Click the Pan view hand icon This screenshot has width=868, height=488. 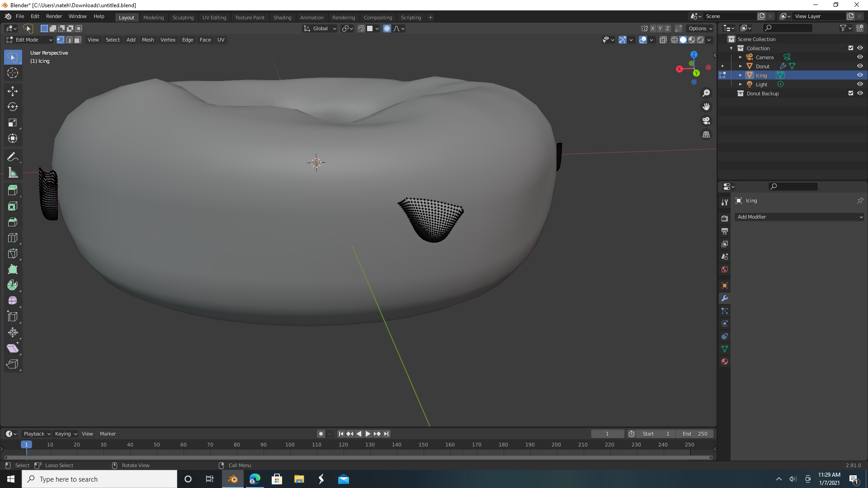click(x=706, y=107)
